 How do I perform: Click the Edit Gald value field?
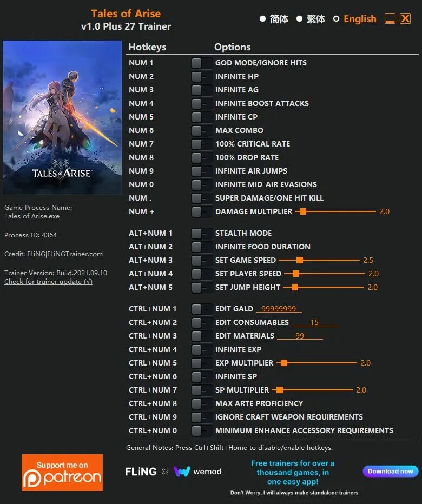click(x=279, y=309)
